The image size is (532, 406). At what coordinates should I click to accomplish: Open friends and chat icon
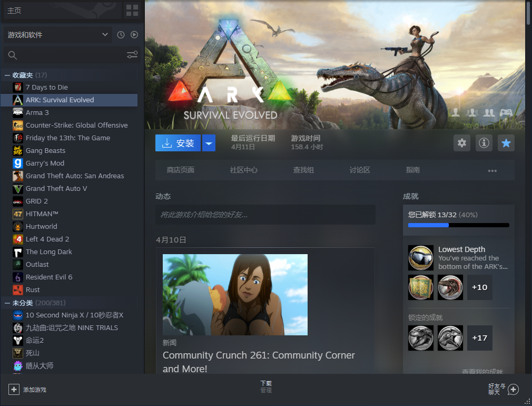click(x=513, y=390)
